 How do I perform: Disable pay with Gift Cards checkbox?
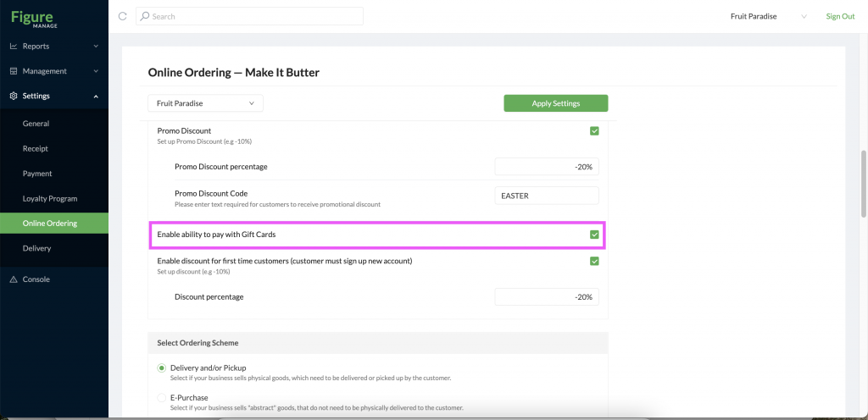tap(594, 235)
